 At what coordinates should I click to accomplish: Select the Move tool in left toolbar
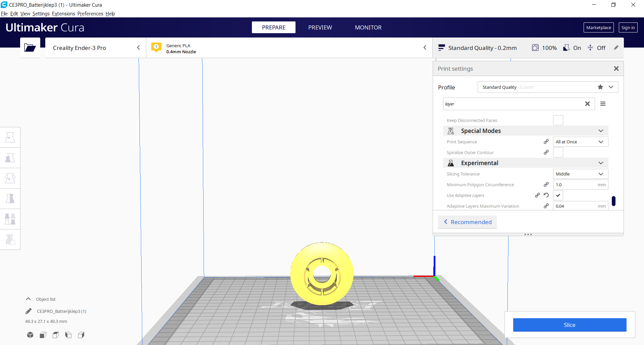click(x=10, y=137)
